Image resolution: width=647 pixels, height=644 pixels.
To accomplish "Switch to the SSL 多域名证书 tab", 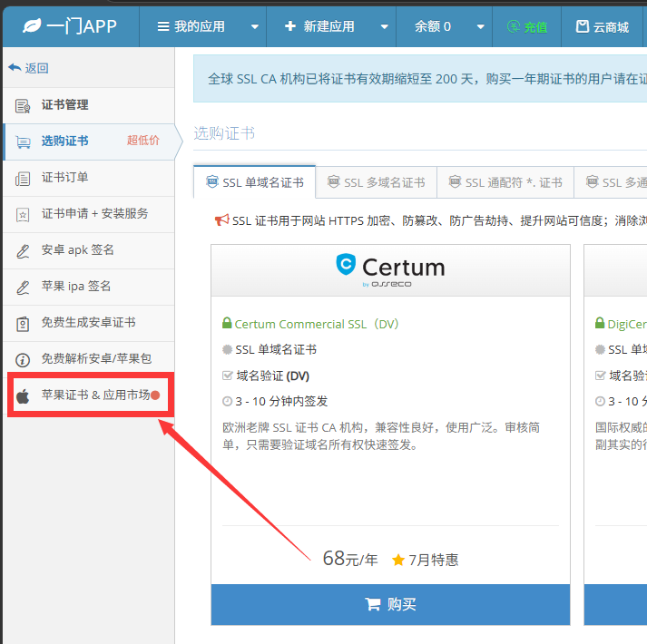I will 377,182.
